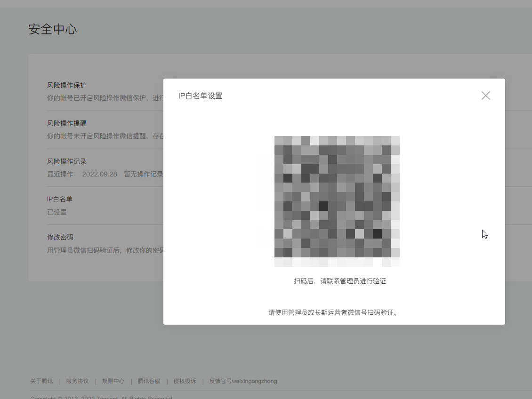Select the 风险操作记录 row title
The image size is (532, 399).
point(67,161)
